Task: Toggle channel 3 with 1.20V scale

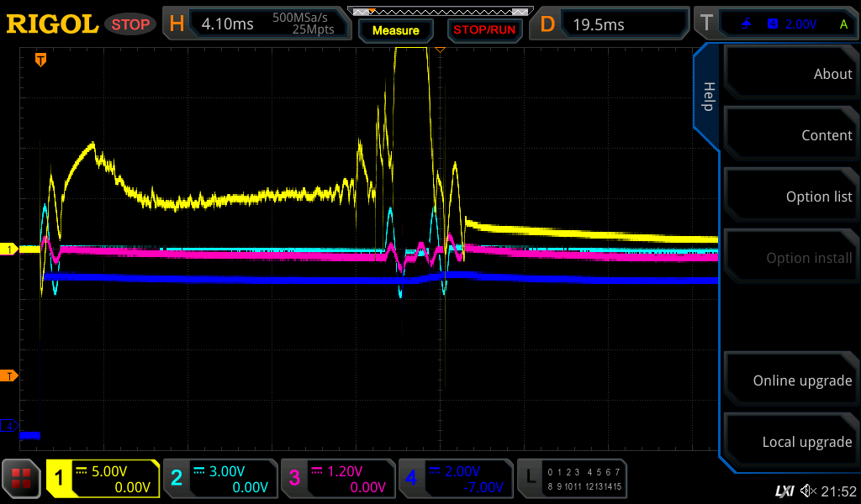Action: [337, 479]
